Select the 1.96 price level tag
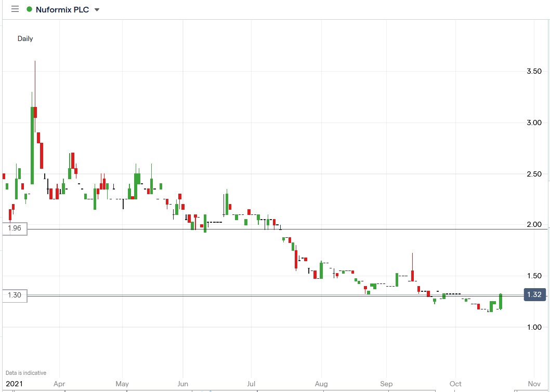 point(14,228)
